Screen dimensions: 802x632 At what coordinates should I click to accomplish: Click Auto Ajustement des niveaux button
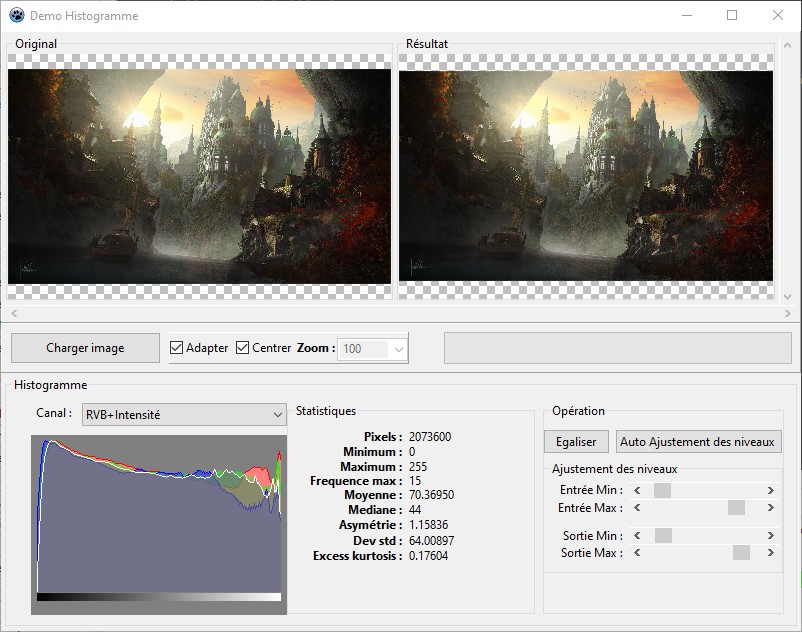click(x=698, y=441)
